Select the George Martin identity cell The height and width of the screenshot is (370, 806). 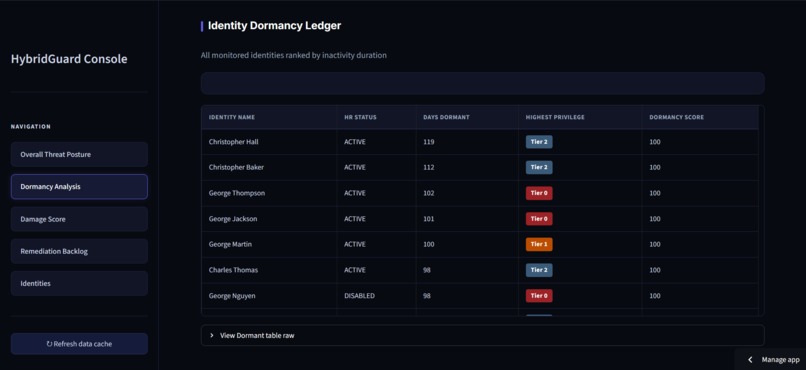pos(269,245)
